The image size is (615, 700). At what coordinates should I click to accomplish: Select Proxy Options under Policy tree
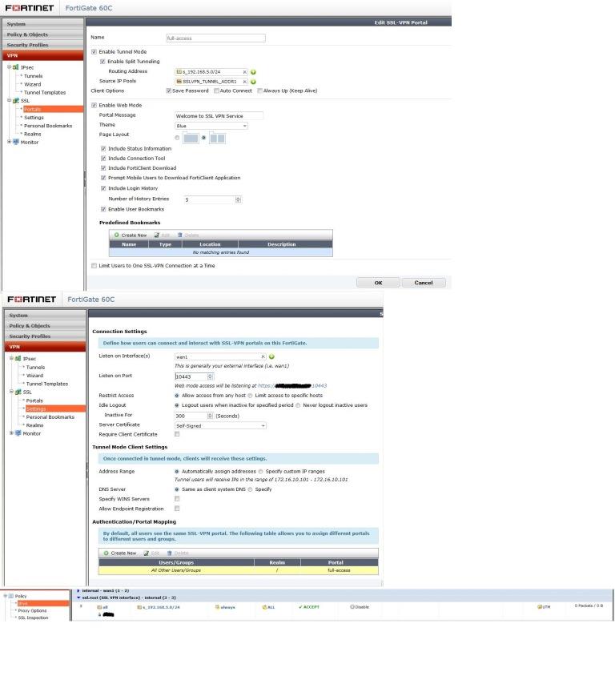pyautogui.click(x=32, y=611)
